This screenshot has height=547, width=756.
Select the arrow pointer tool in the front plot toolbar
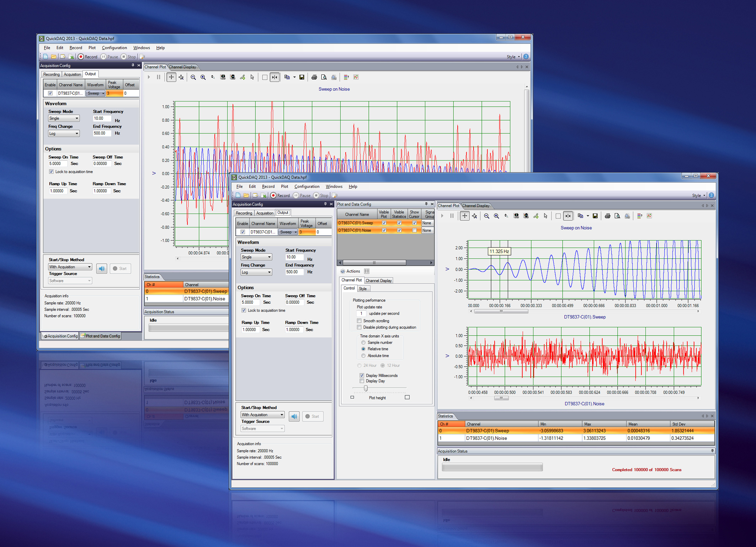545,216
